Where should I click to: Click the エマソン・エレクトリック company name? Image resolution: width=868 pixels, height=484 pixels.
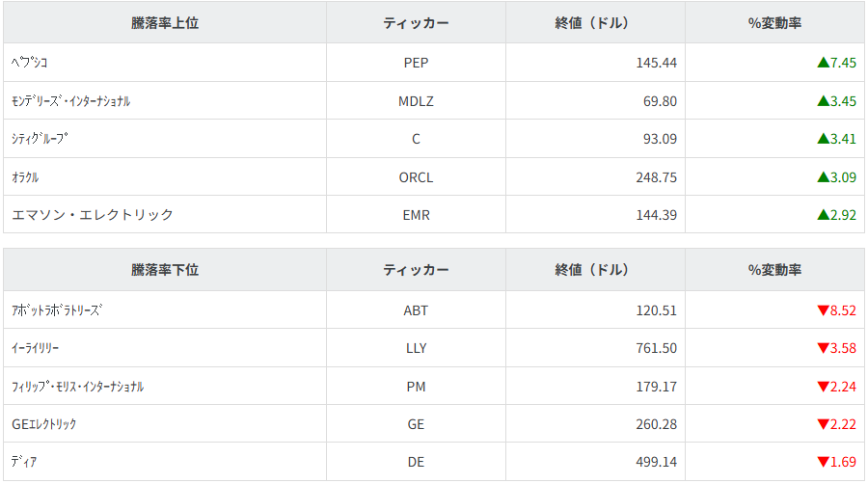[93, 215]
